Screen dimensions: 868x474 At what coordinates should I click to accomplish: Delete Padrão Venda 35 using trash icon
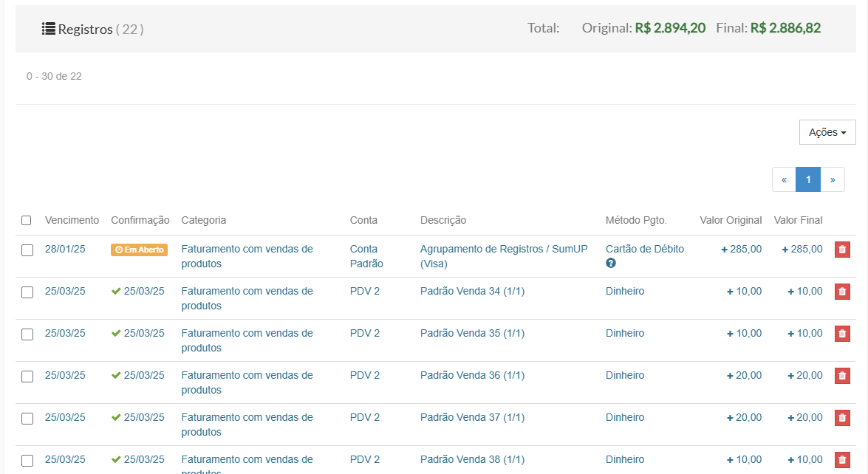[842, 334]
